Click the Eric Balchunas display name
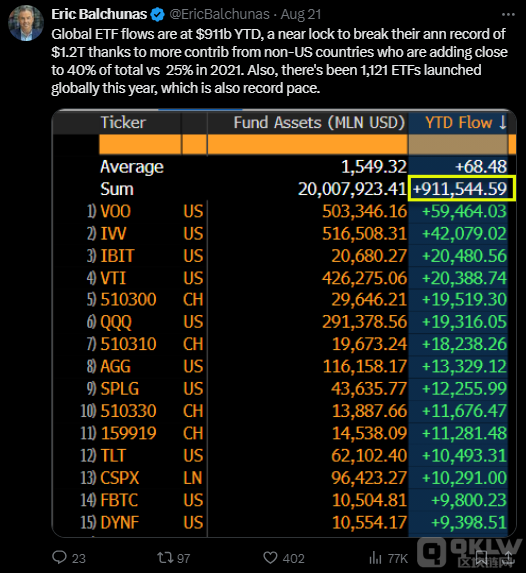 click(x=99, y=14)
